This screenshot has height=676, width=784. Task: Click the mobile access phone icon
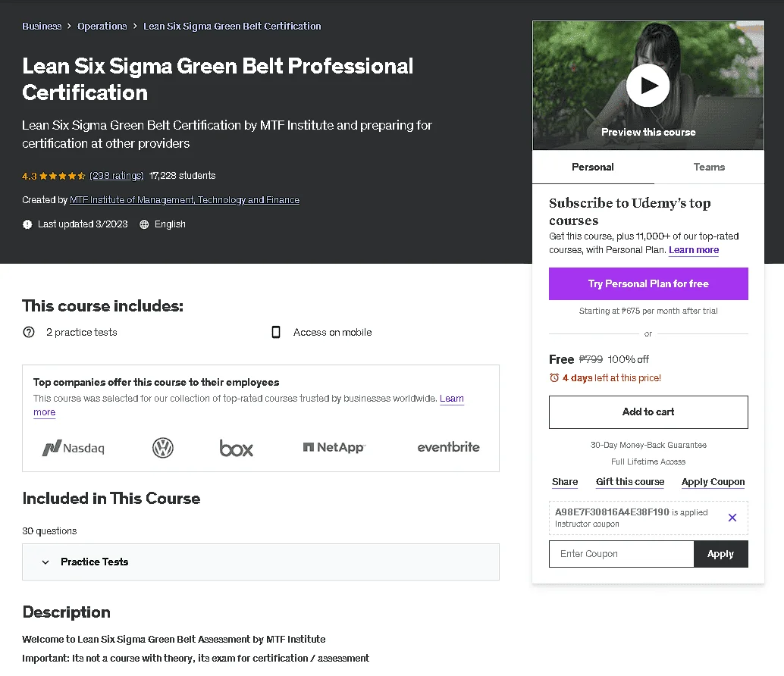[x=275, y=332]
